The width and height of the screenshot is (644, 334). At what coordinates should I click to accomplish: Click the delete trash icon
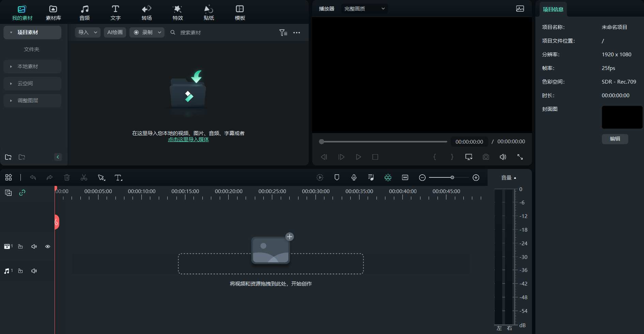67,177
